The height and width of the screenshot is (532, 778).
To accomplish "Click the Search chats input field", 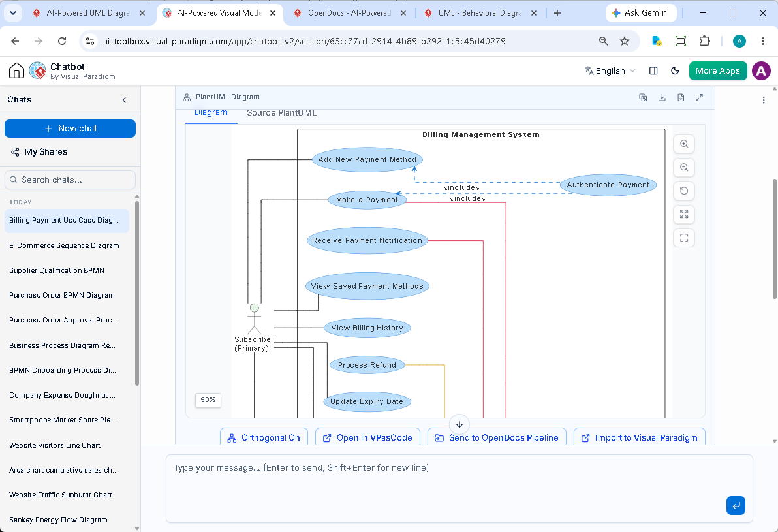I will pos(70,180).
